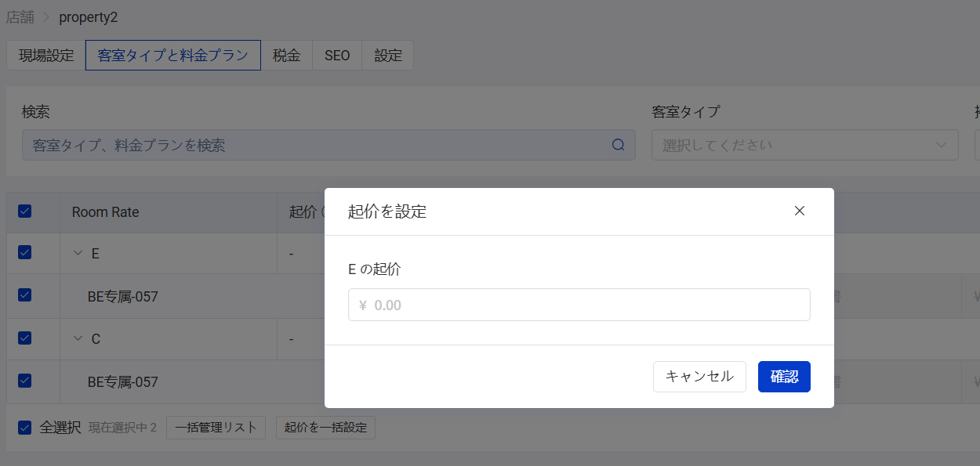Navigate to 店舗 breadcrumb link
This screenshot has height=466, width=980.
point(20,17)
